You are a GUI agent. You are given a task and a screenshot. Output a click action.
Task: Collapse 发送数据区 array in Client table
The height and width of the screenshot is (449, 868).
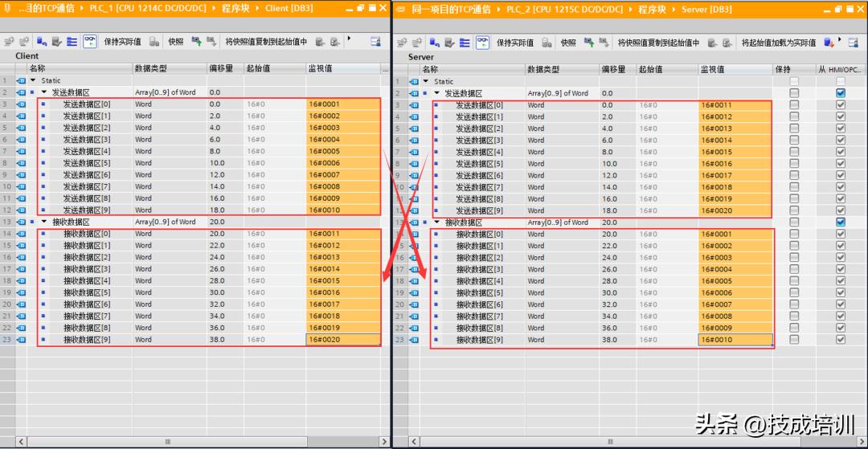pyautogui.click(x=44, y=92)
